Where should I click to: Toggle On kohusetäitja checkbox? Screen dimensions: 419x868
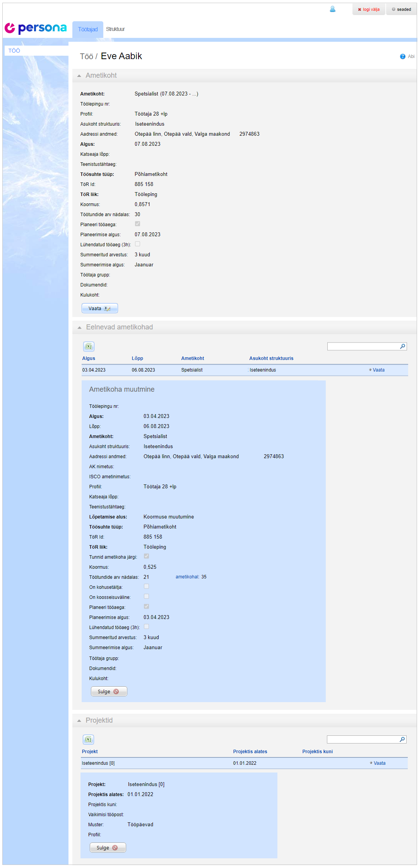146,587
